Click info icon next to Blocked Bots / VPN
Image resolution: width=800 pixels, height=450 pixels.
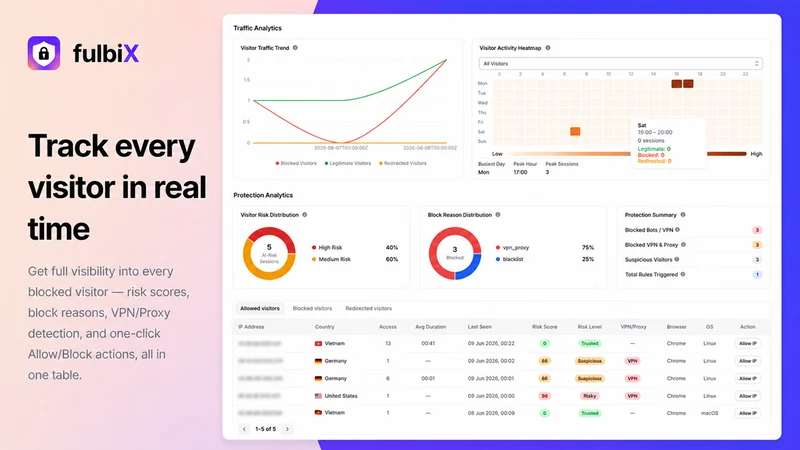(678, 230)
